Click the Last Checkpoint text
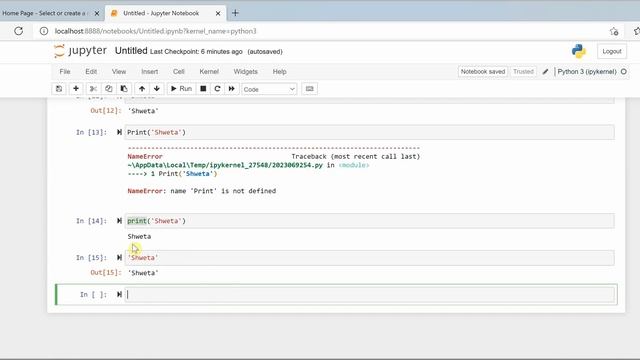The height and width of the screenshot is (360, 640). click(x=196, y=52)
